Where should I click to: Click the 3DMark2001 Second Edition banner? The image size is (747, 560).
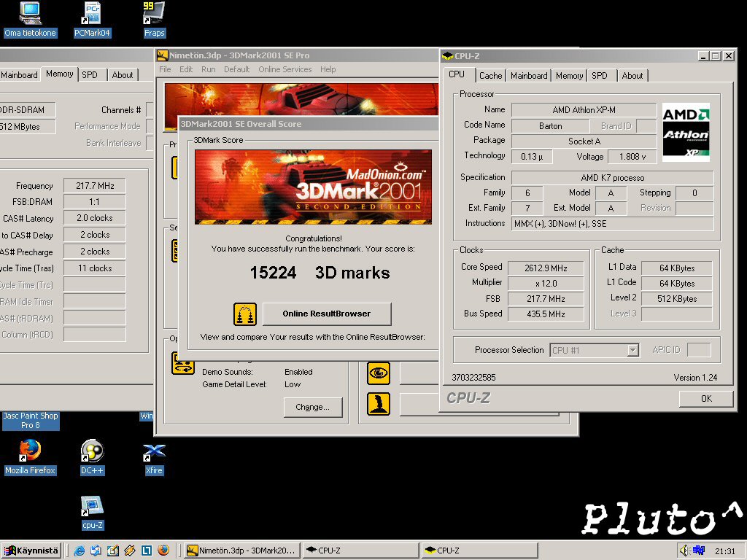click(x=313, y=187)
